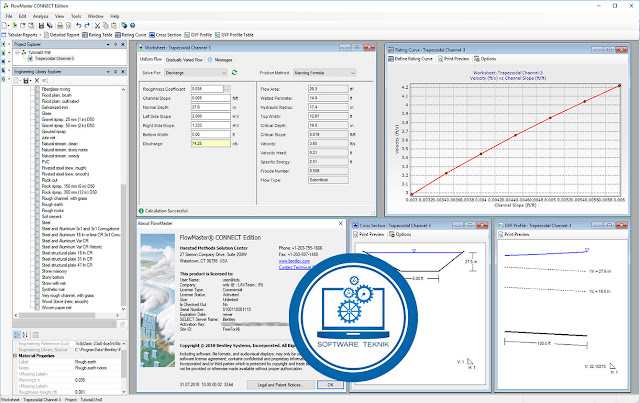Pin the Project Explorer panel

click(116, 45)
